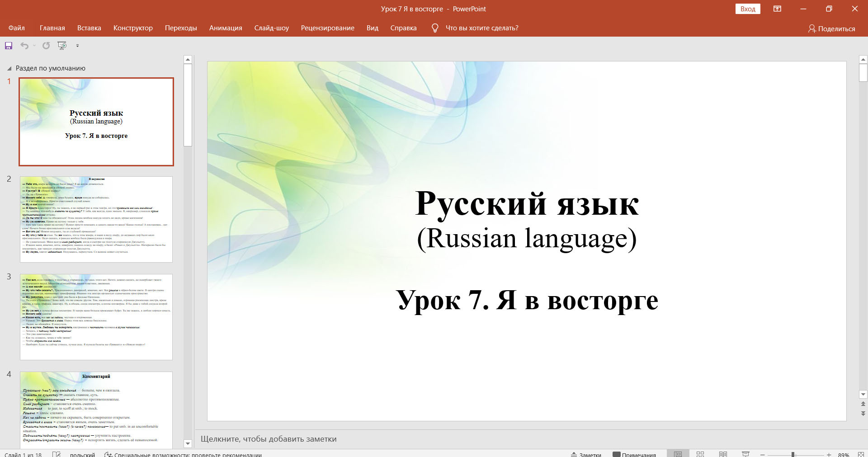
Task: Open the Customize Quick Access Toolbar dropdown
Action: pyautogui.click(x=77, y=46)
